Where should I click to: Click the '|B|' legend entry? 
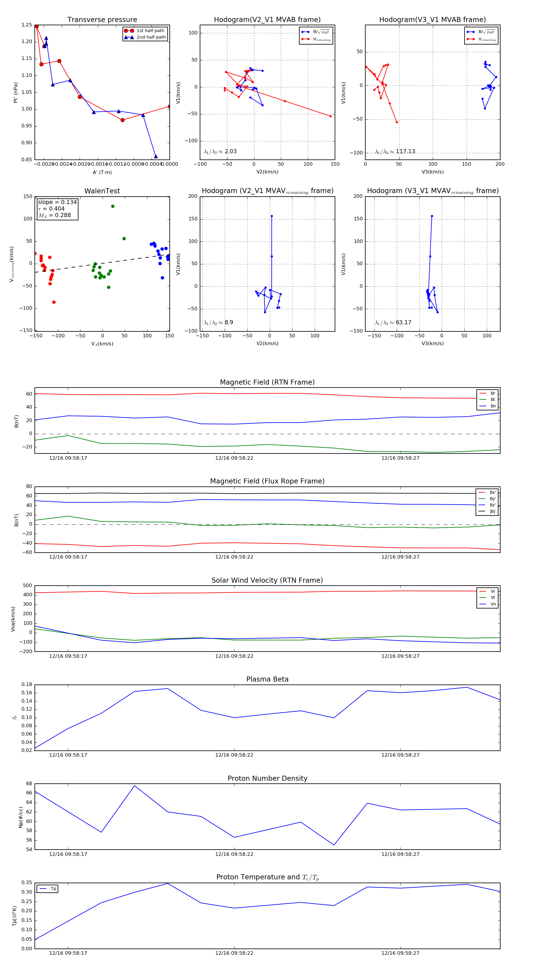487,511
